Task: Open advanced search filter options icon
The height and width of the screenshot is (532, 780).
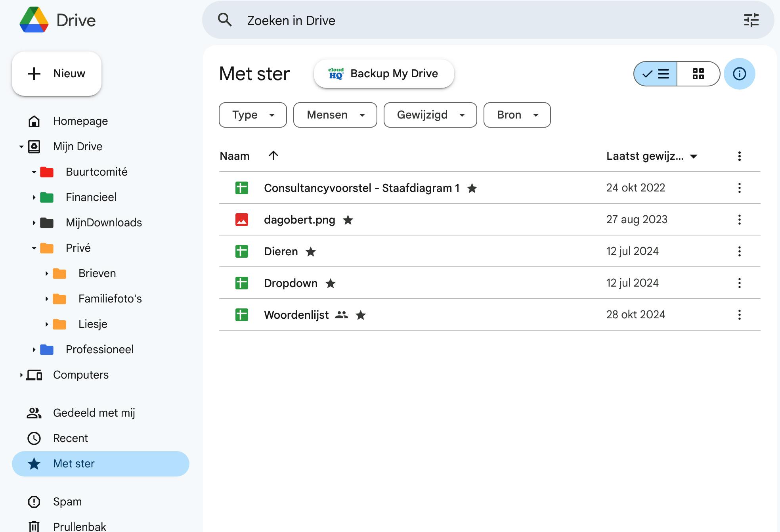Action: (751, 20)
